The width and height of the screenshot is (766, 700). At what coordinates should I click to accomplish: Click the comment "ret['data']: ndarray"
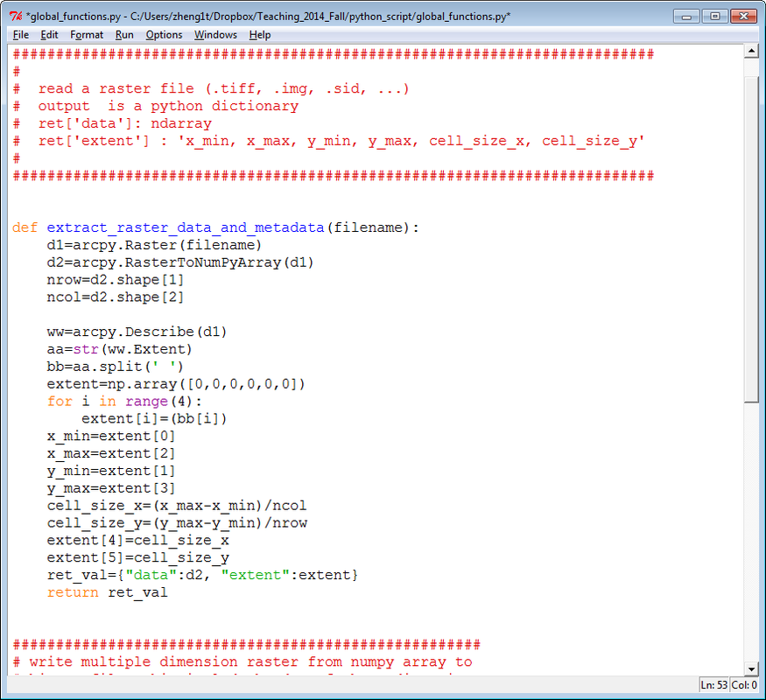coord(125,123)
